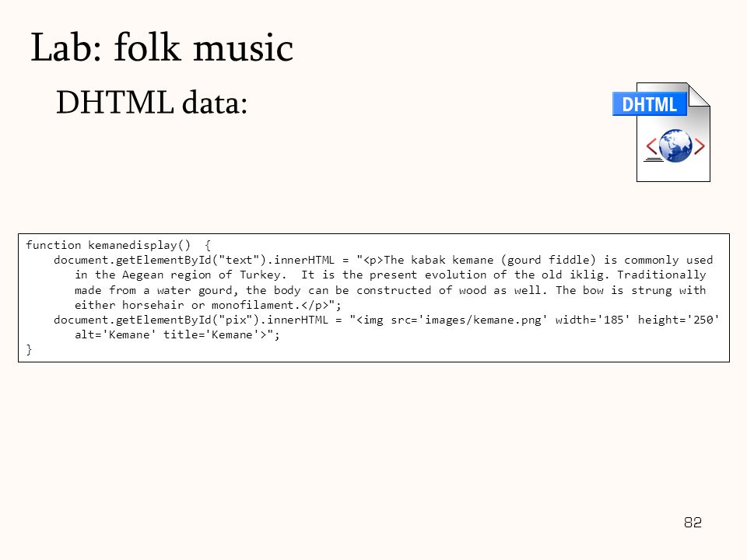The height and width of the screenshot is (560, 747).
Task: Click the folded page corner of icon
Action: click(x=699, y=94)
